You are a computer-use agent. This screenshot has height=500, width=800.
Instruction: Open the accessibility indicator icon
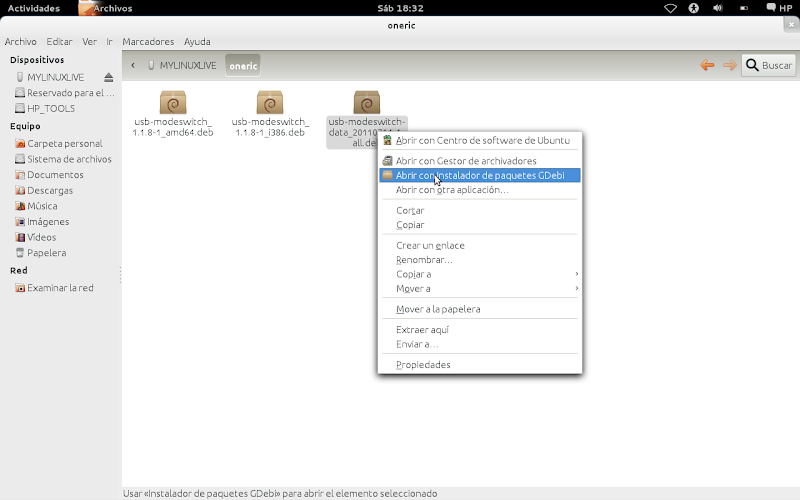(693, 8)
